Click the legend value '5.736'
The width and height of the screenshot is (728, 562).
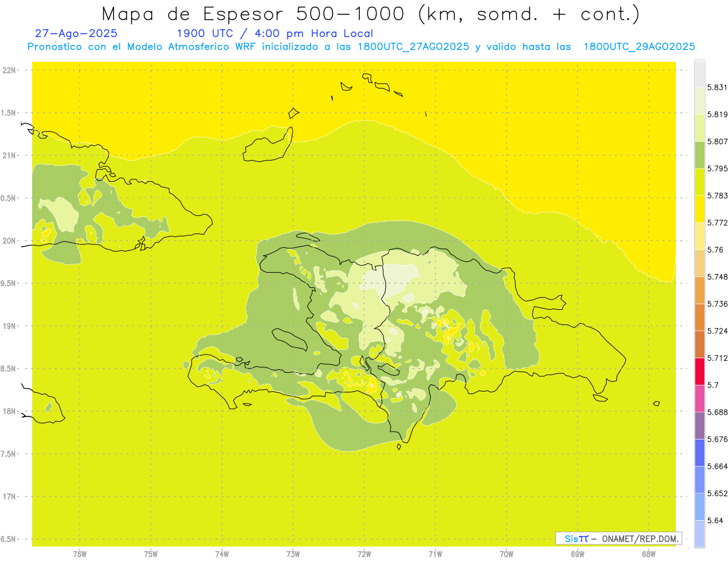(717, 304)
